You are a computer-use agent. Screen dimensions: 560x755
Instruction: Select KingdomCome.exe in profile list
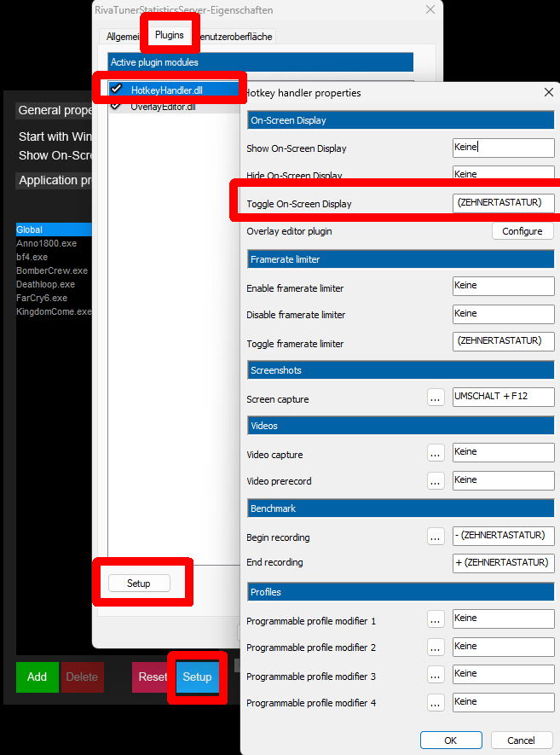click(x=54, y=311)
